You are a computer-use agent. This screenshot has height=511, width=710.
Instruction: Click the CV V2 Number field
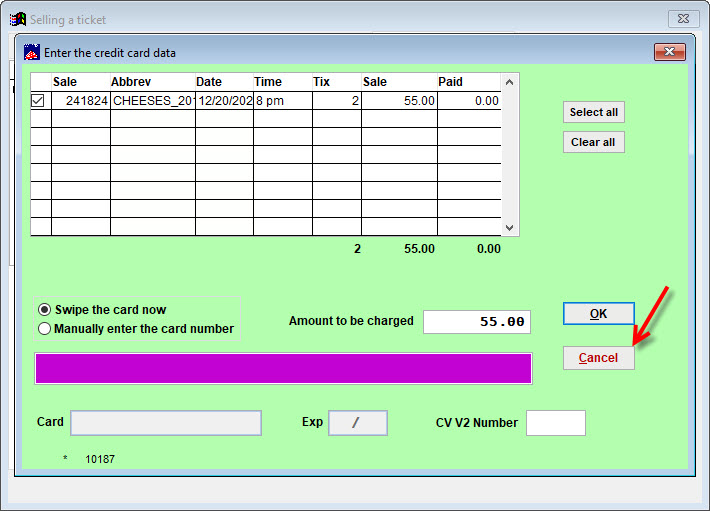555,423
